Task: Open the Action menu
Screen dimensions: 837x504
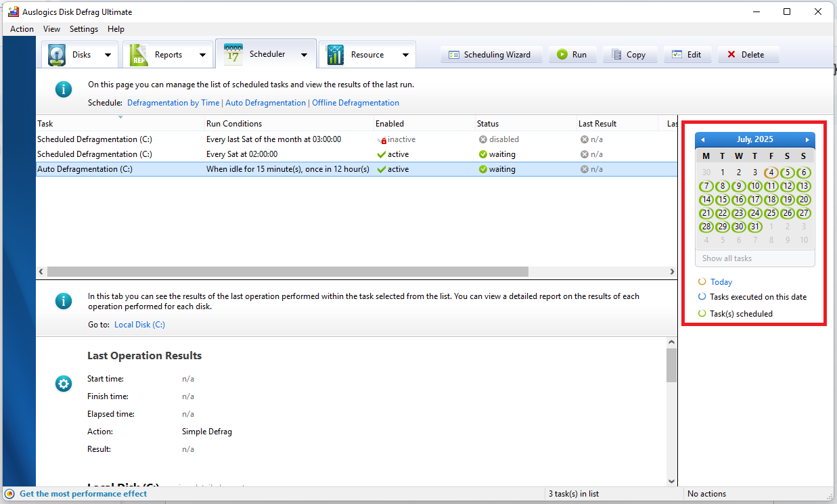Action: [x=22, y=29]
